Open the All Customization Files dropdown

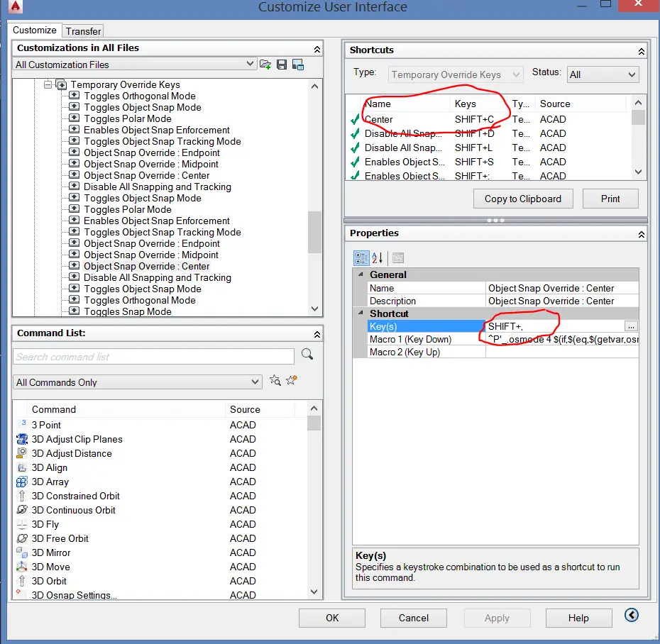tap(250, 64)
